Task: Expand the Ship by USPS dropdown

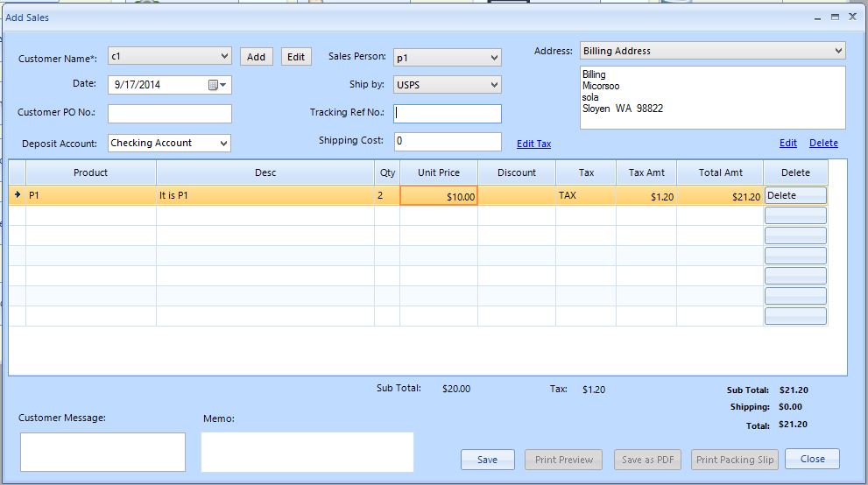Action: [x=494, y=85]
